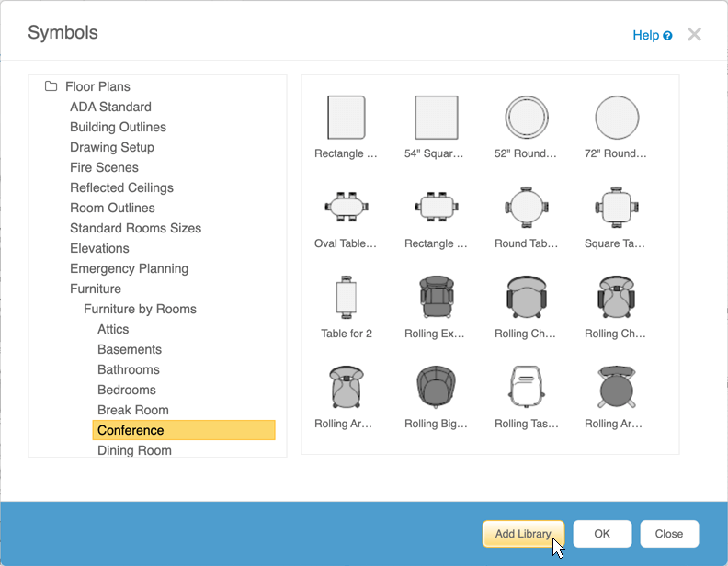This screenshot has width=728, height=566.
Task: Select the Bedrooms library
Action: (126, 390)
